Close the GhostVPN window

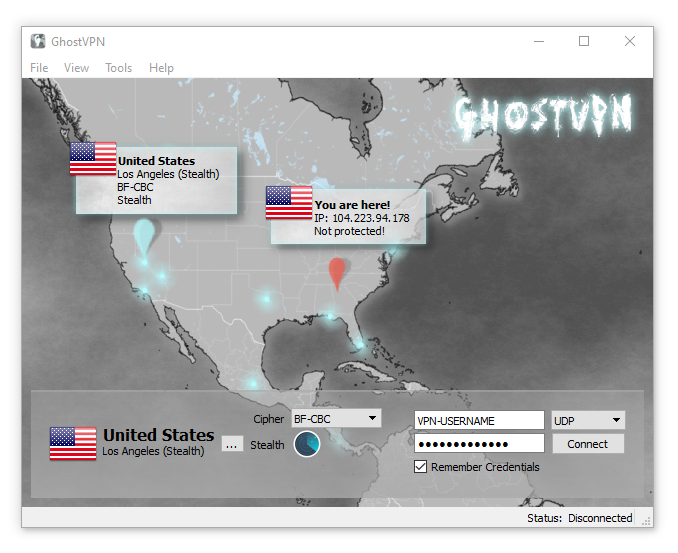coord(630,41)
